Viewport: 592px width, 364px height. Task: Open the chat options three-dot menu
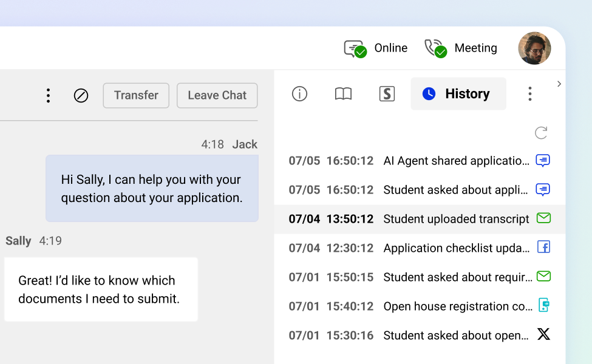click(48, 95)
